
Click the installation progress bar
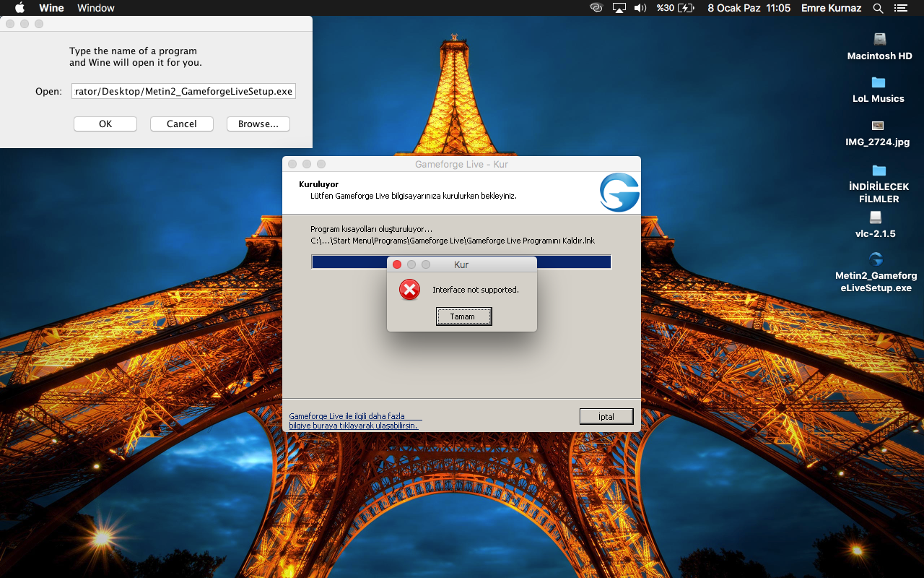click(461, 262)
